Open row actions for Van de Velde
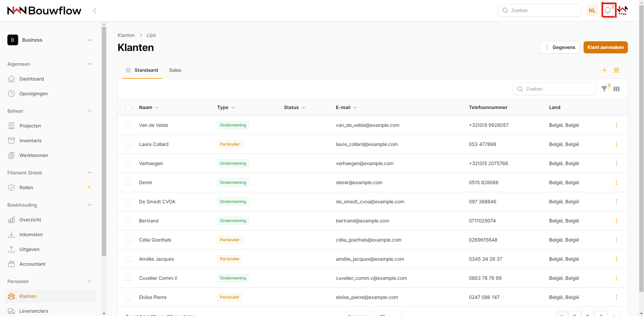The width and height of the screenshot is (644, 316). pyautogui.click(x=616, y=125)
